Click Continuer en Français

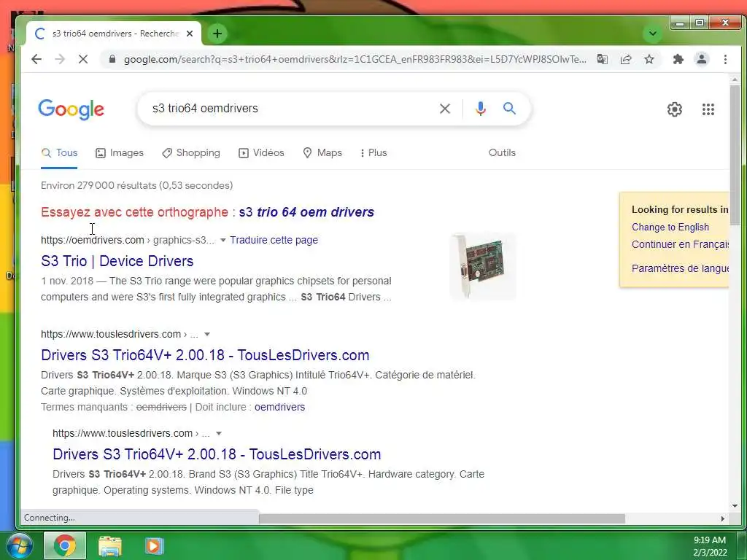[x=681, y=244]
